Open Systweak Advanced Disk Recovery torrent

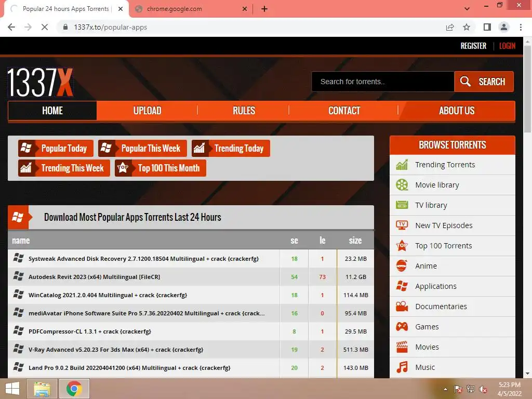(x=143, y=259)
